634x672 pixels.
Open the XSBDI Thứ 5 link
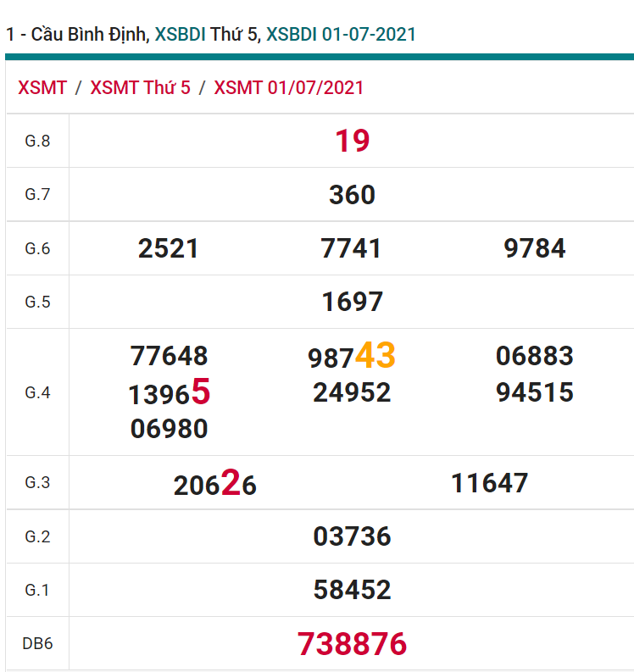coord(206,35)
